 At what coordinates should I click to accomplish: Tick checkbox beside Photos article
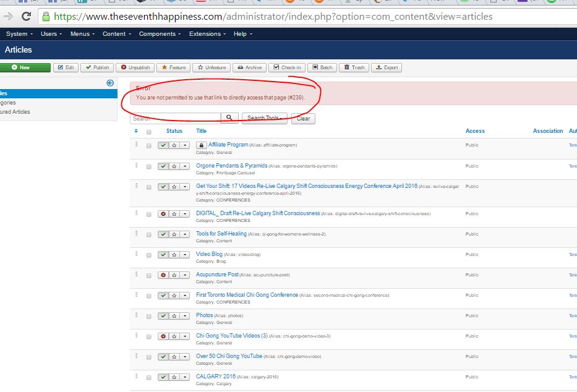coord(149,316)
